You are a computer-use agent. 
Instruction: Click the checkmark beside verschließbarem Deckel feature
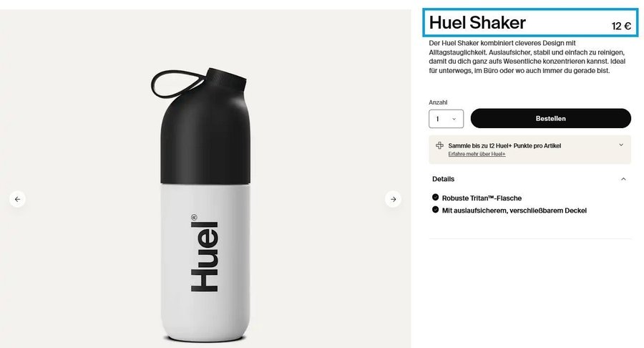click(x=435, y=210)
